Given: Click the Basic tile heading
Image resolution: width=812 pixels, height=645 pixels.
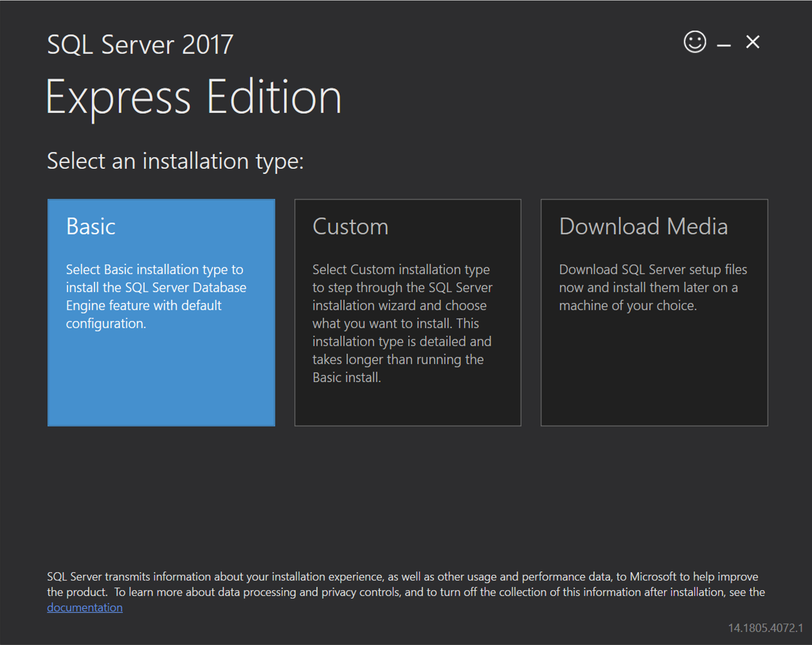Looking at the screenshot, I should tap(90, 227).
